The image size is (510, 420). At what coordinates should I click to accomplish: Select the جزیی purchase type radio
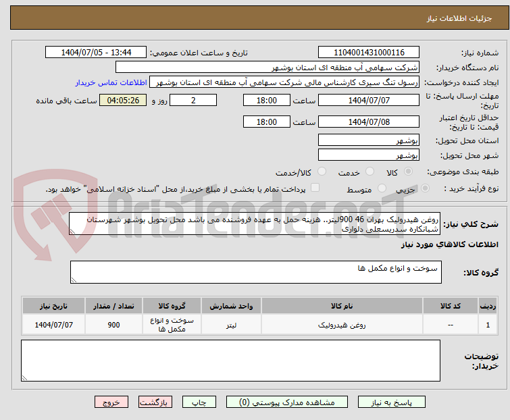[425, 188]
